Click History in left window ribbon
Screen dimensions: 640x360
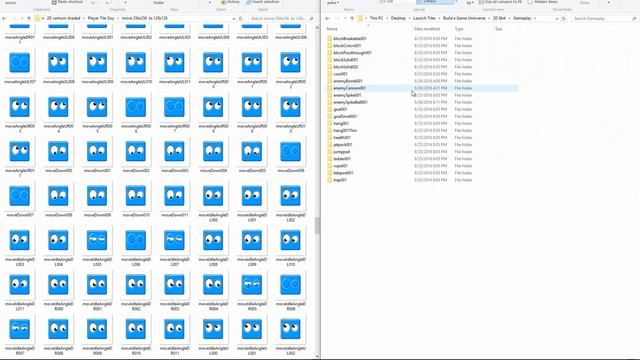230,2
